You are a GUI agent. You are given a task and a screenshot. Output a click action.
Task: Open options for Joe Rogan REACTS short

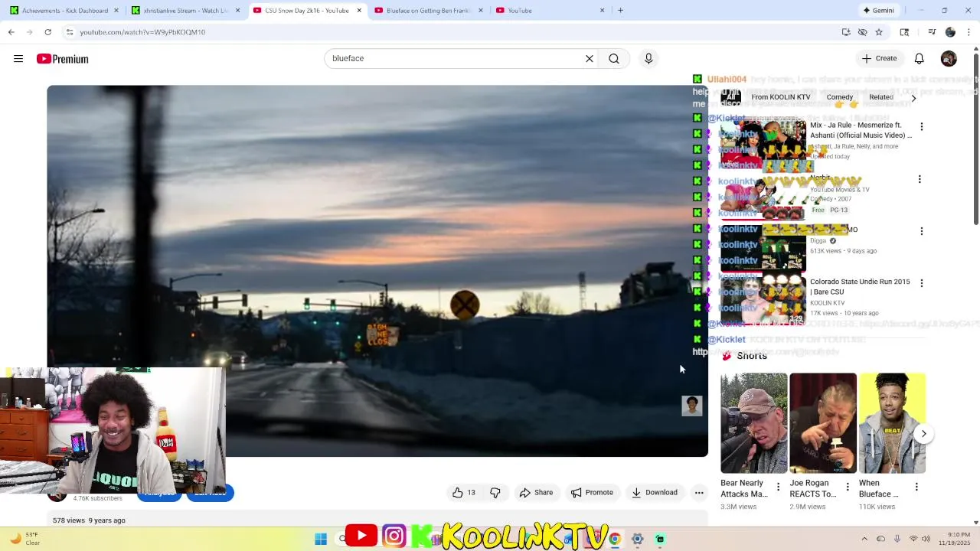point(847,487)
